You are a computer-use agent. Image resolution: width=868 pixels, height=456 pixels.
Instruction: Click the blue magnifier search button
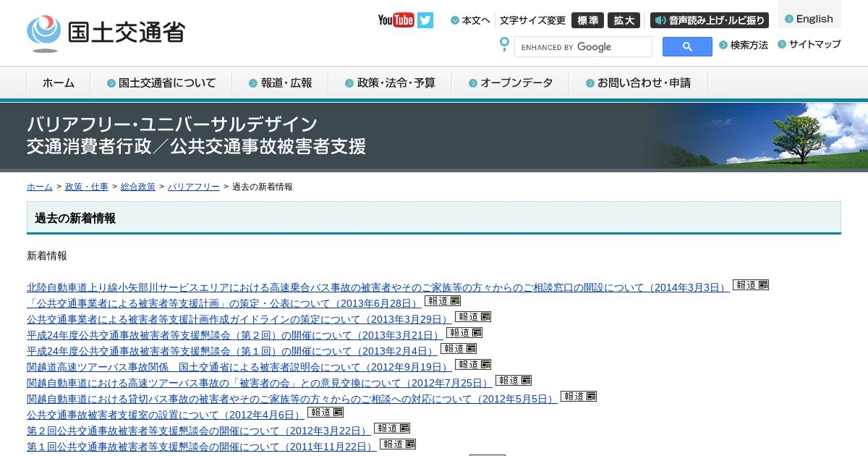(687, 47)
